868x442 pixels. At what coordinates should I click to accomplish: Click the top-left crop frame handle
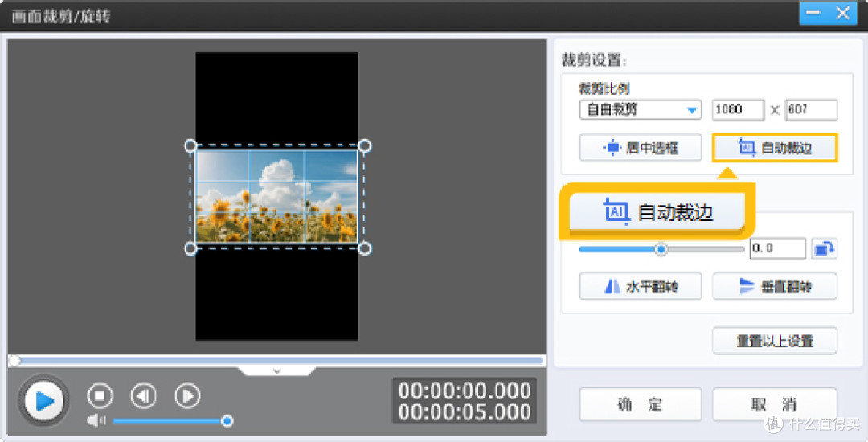pos(190,146)
